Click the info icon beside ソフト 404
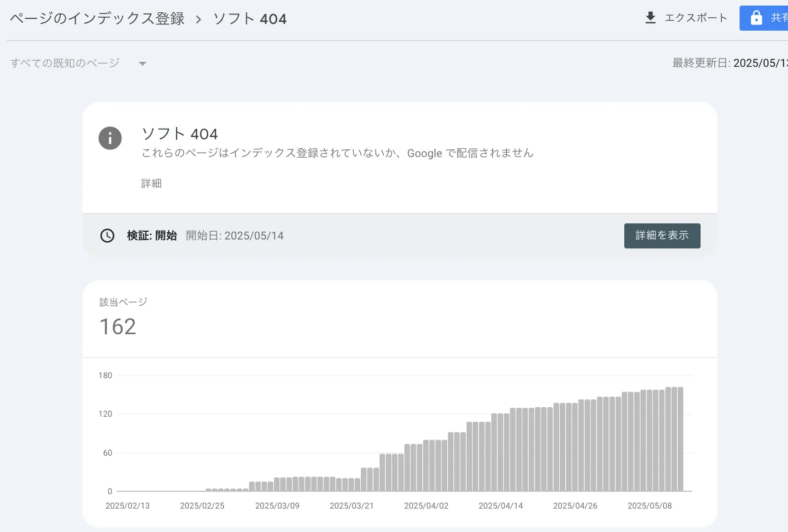 (x=110, y=138)
